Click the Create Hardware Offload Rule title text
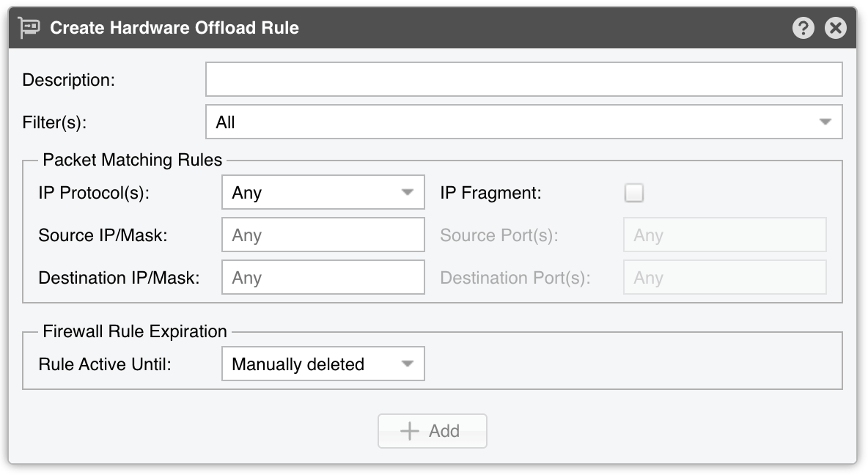This screenshot has height=475, width=868. pos(174,28)
